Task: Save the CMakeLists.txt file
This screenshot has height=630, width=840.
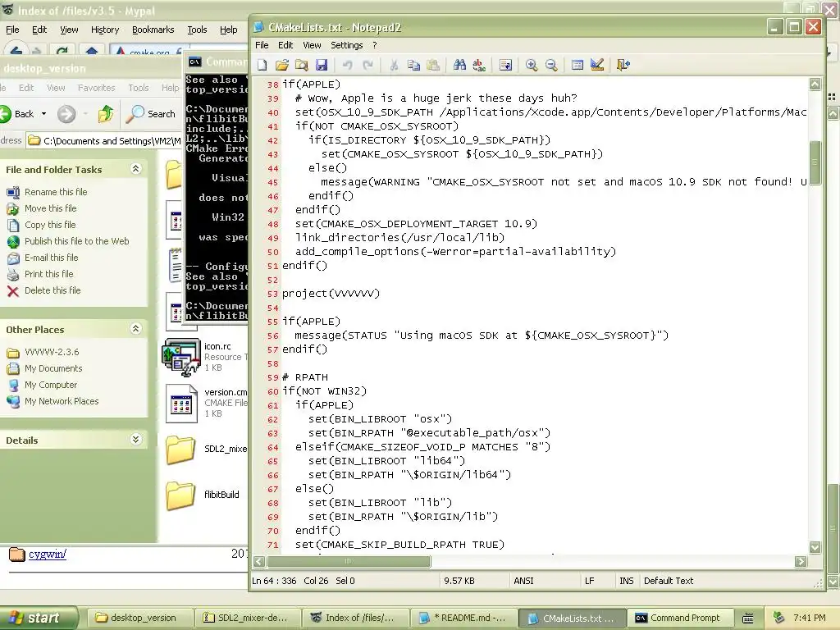Action: pos(322,66)
